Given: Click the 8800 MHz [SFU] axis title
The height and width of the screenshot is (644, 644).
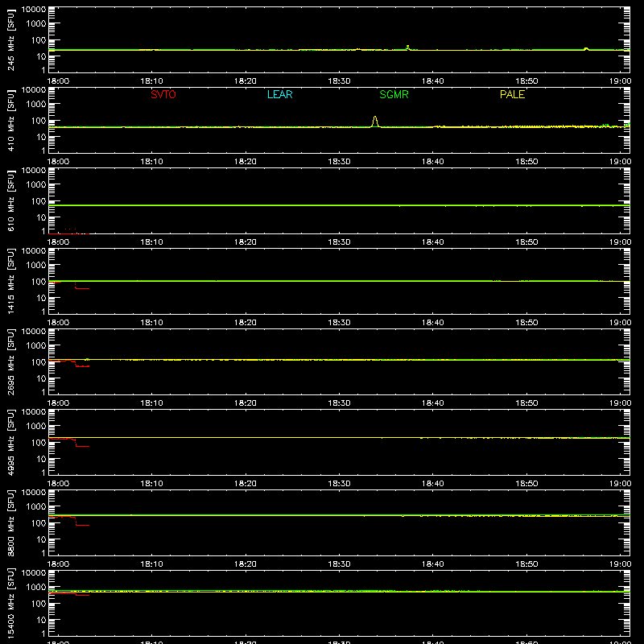Looking at the screenshot, I should (x=11, y=522).
